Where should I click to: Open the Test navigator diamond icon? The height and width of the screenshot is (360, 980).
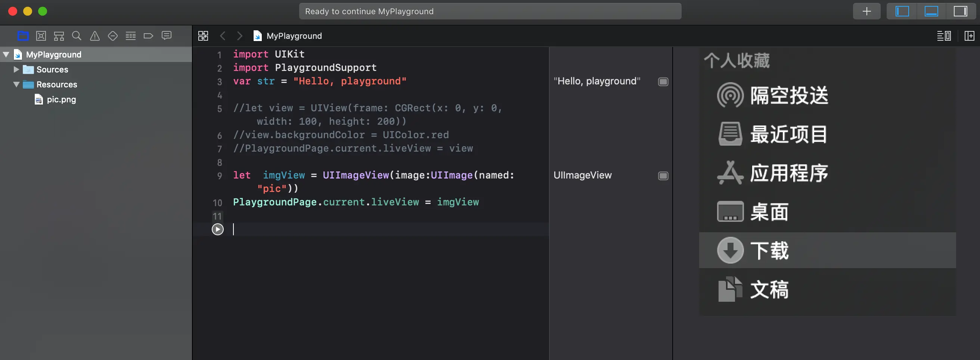click(x=113, y=36)
